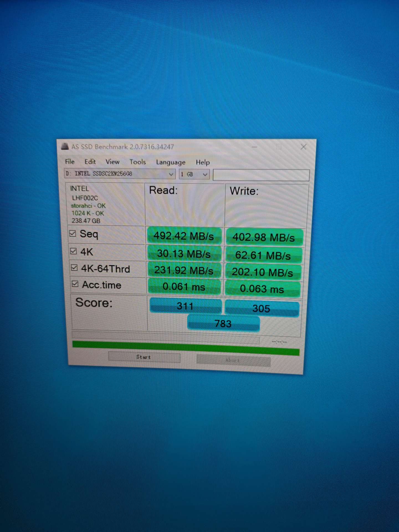Toggle the 4K test checkbox
Image resolution: width=399 pixels, height=532 pixels.
pos(73,251)
